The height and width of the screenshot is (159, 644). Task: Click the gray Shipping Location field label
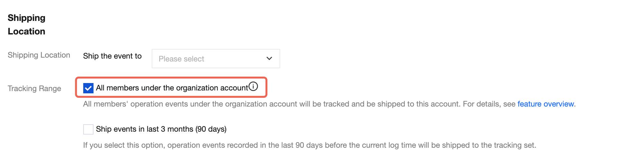[x=39, y=55]
